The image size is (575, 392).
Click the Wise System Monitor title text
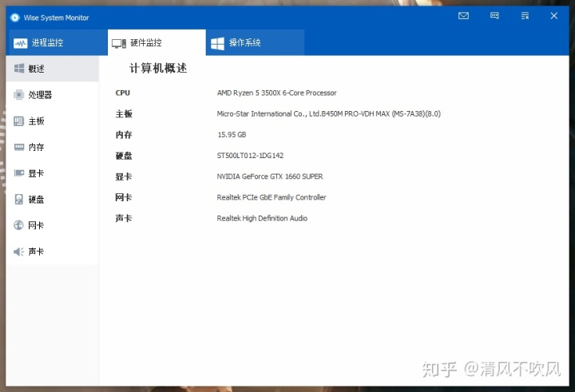(x=56, y=18)
